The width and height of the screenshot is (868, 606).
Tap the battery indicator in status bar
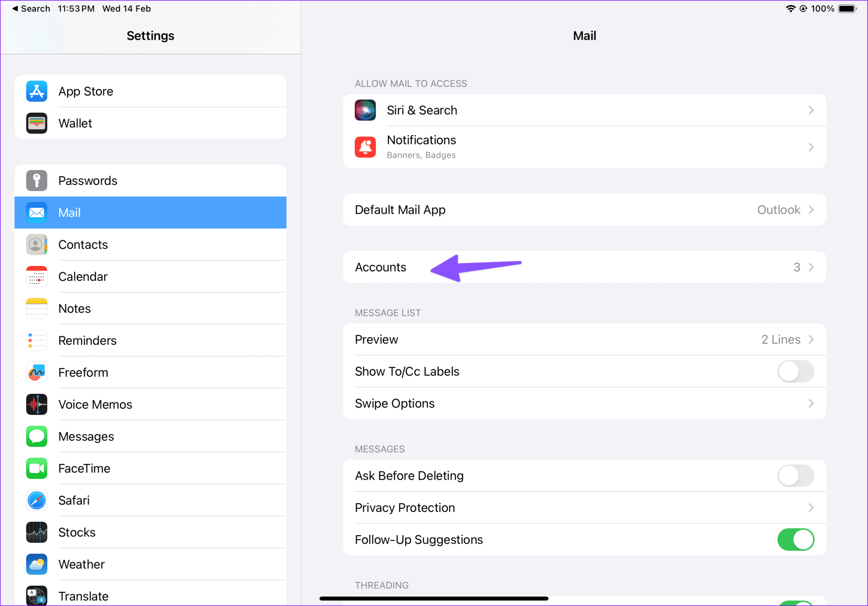tap(846, 8)
